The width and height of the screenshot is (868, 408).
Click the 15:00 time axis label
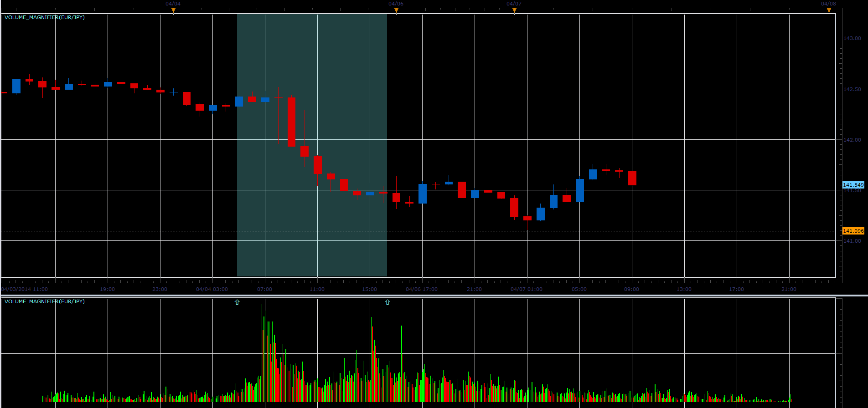370,289
